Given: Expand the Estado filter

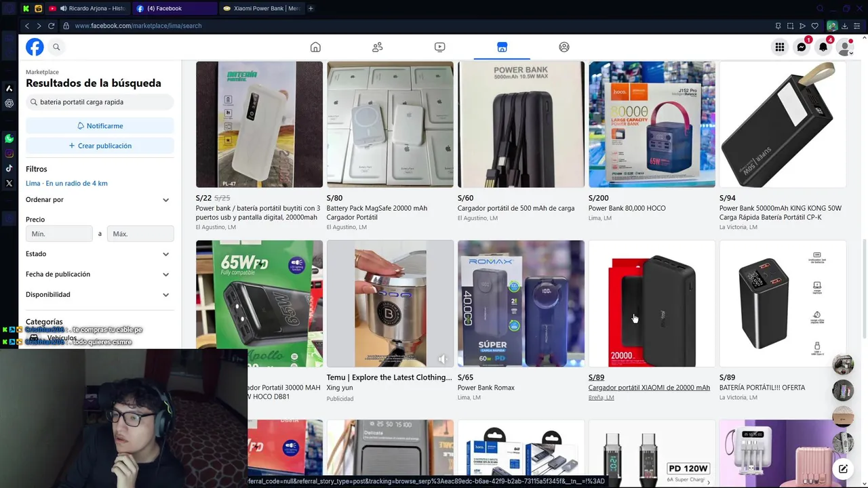Looking at the screenshot, I should [x=100, y=253].
